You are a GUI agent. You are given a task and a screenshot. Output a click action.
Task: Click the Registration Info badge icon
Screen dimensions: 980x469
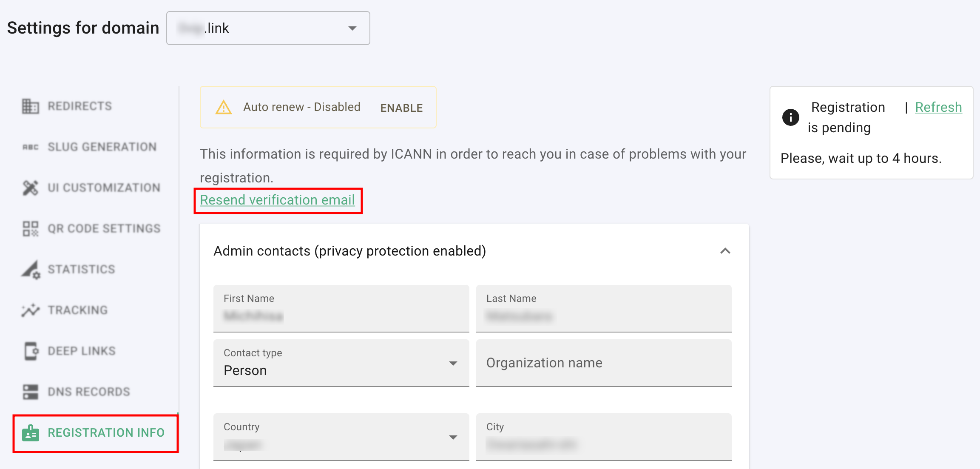[30, 433]
